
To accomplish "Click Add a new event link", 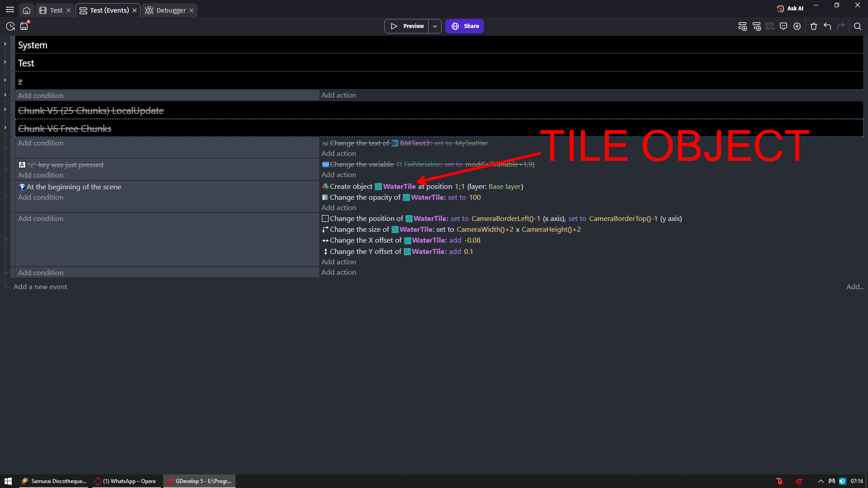I will (40, 286).
